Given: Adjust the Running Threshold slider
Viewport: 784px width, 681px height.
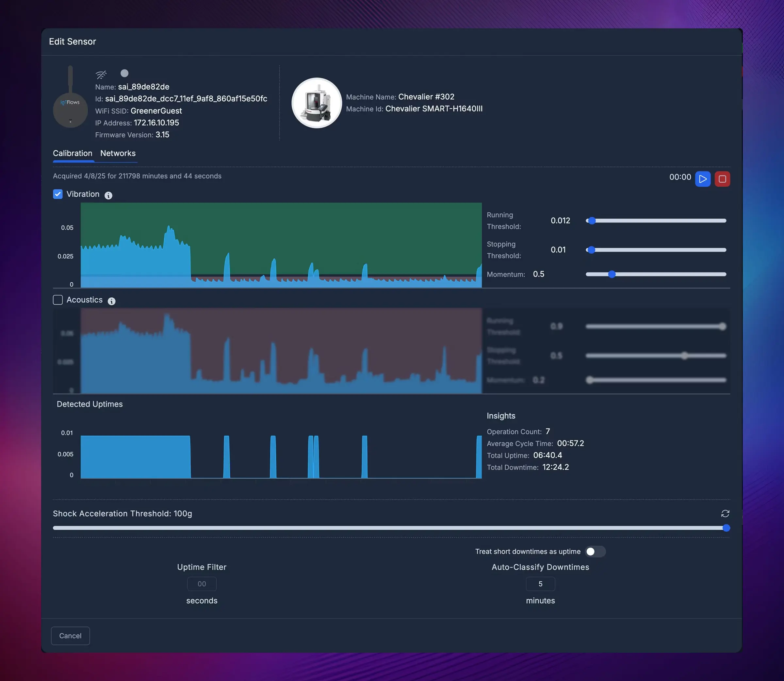Looking at the screenshot, I should click(591, 221).
